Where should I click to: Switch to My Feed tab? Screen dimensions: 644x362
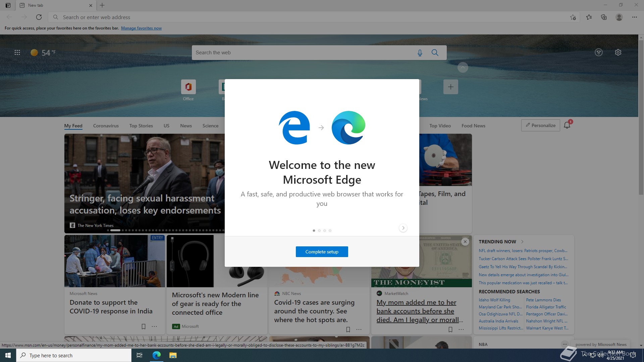tap(73, 126)
